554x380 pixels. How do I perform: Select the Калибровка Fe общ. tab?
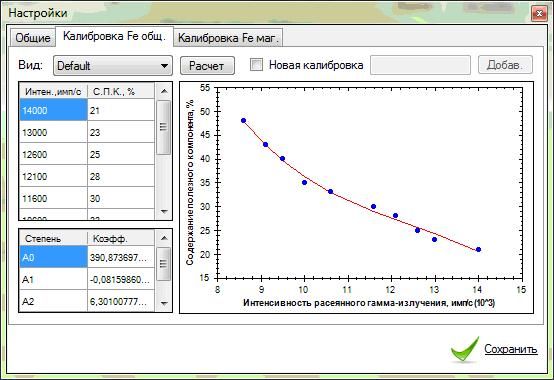pyautogui.click(x=114, y=36)
